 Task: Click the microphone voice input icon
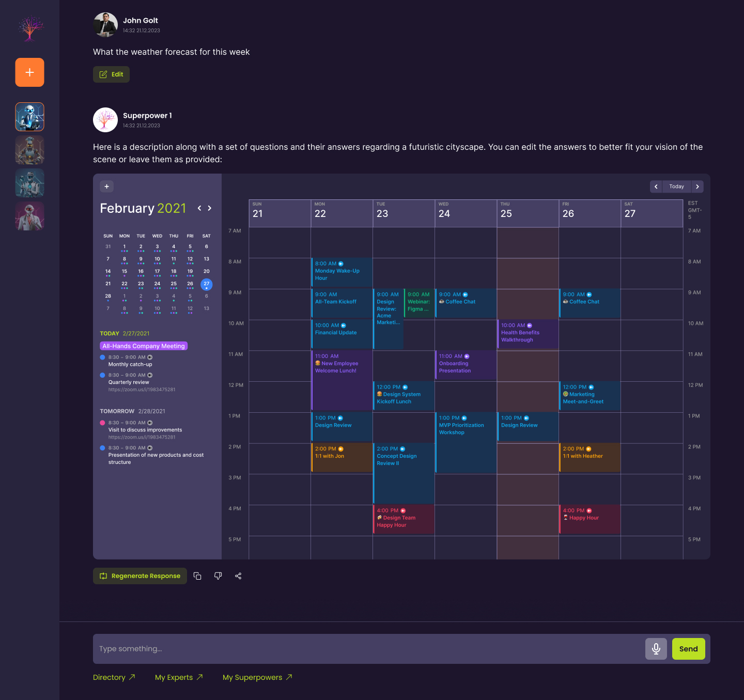coord(656,649)
